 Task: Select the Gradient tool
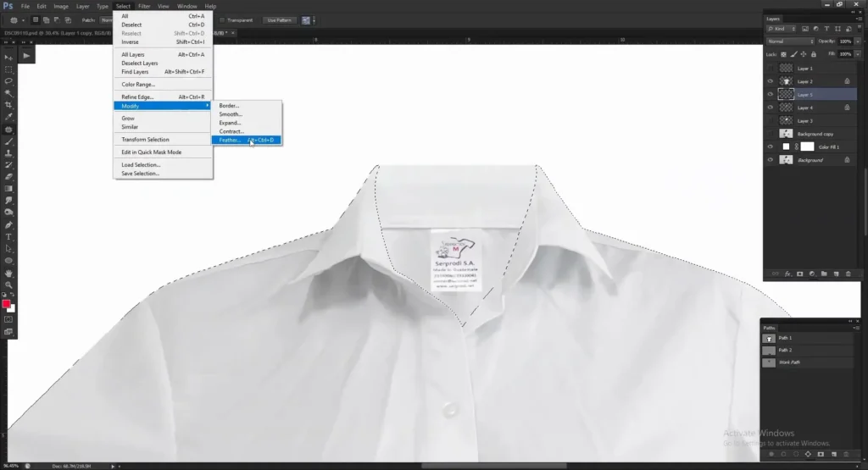tap(8, 189)
